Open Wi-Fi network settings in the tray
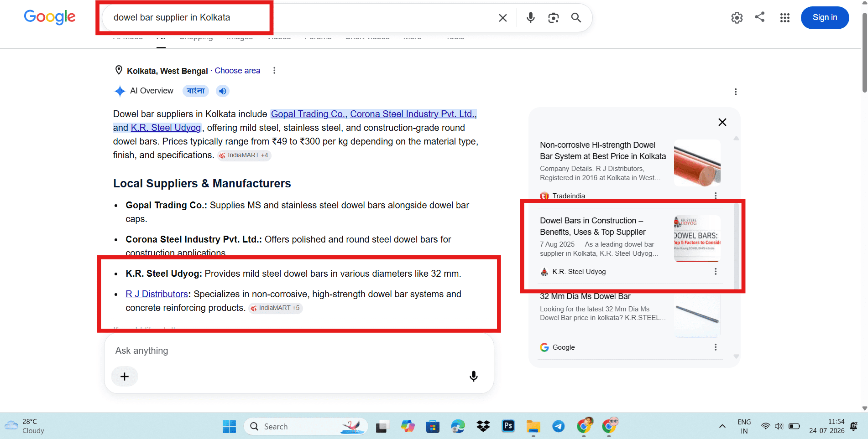 point(765,427)
